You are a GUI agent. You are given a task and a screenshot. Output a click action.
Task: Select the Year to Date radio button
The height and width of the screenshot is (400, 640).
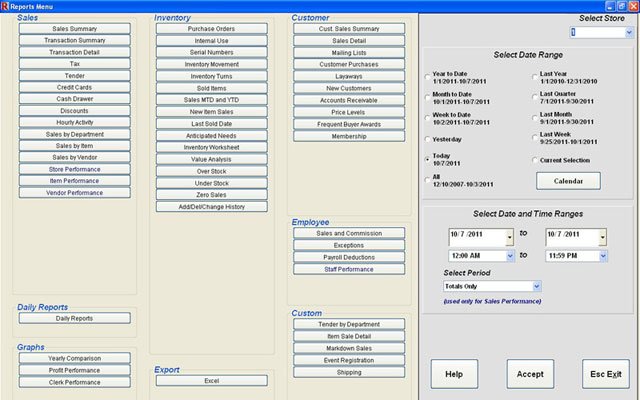(428, 75)
